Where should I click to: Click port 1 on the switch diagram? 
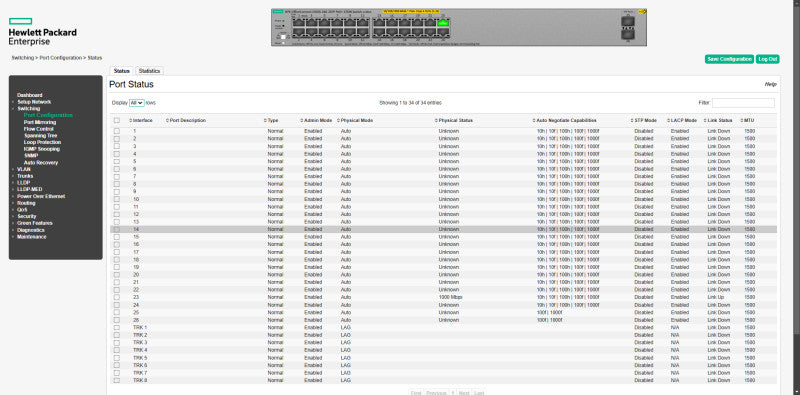tap(298, 23)
